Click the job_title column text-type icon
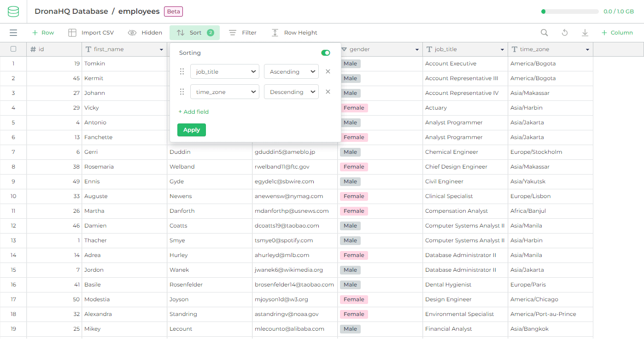The height and width of the screenshot is (339, 644). [429, 49]
